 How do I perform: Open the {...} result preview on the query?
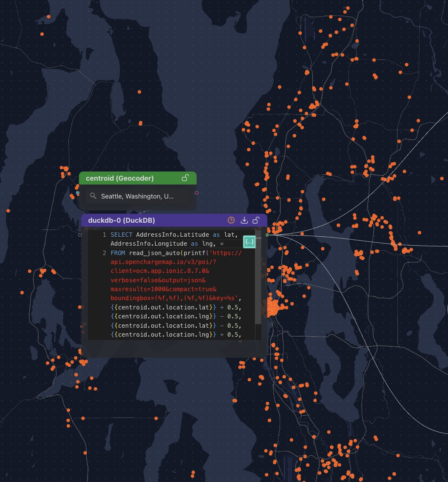[x=250, y=241]
